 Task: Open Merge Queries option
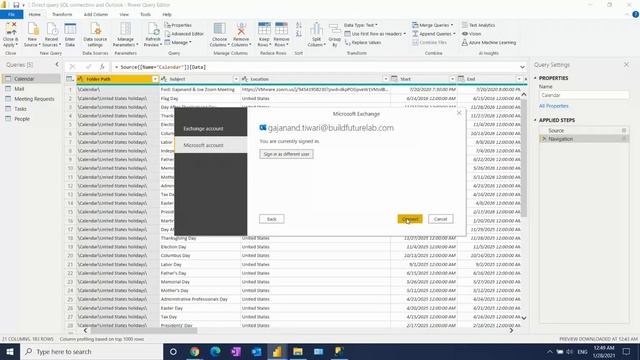433,25
